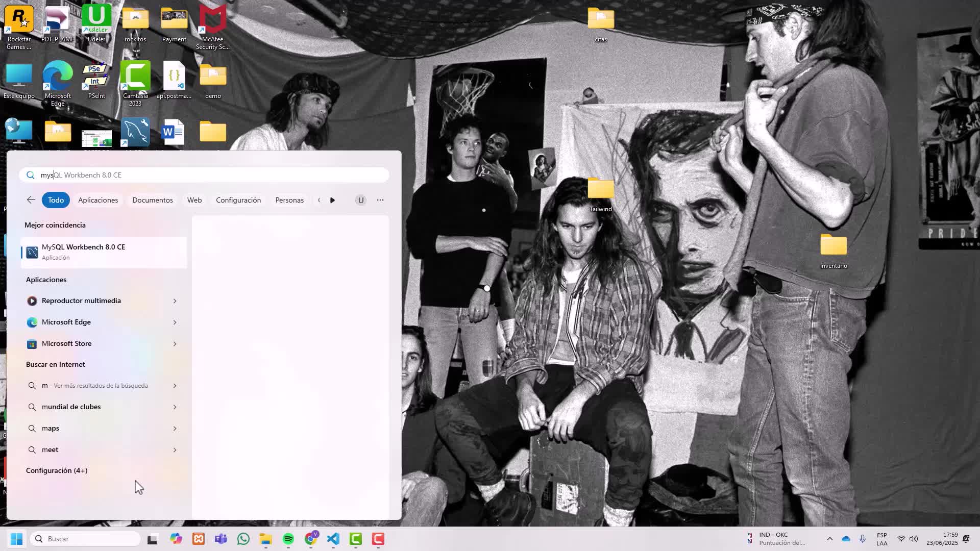Click the U account avatar in search

[x=361, y=200]
